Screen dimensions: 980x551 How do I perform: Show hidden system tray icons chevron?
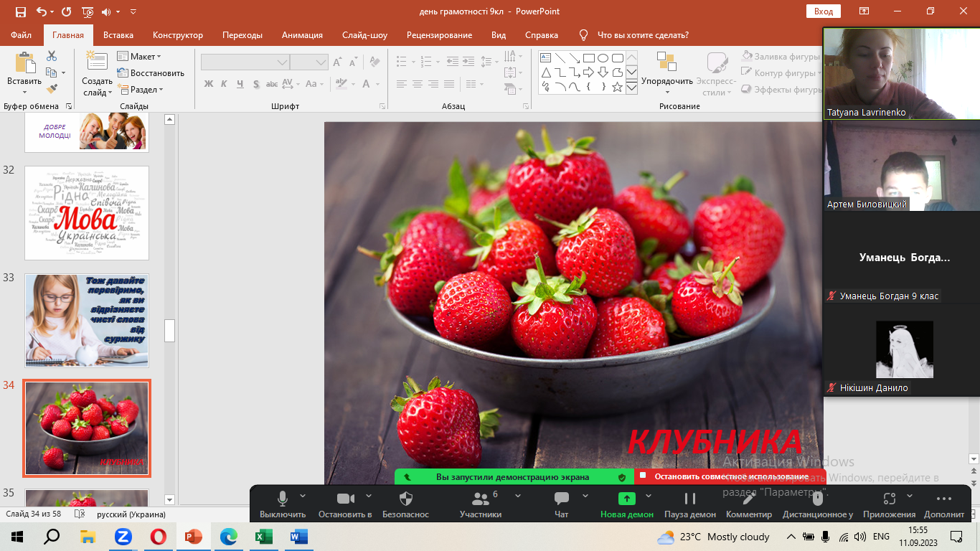pos(791,536)
